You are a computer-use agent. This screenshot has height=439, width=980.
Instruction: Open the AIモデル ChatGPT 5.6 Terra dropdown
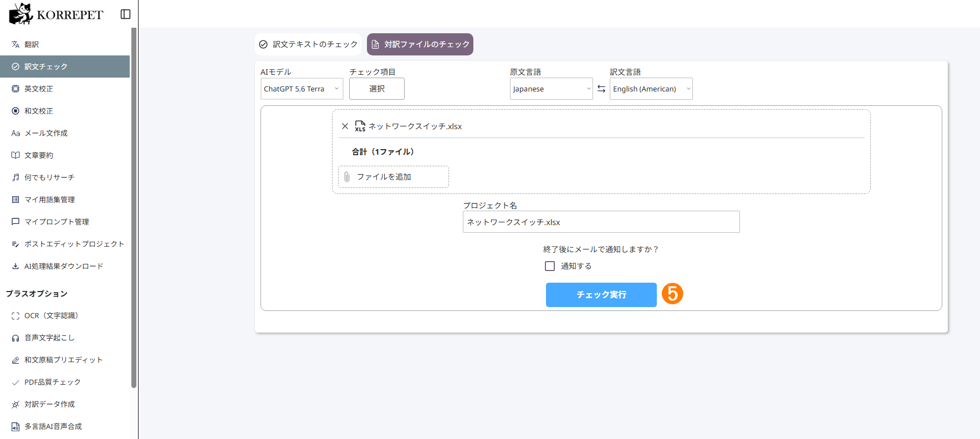tap(302, 89)
